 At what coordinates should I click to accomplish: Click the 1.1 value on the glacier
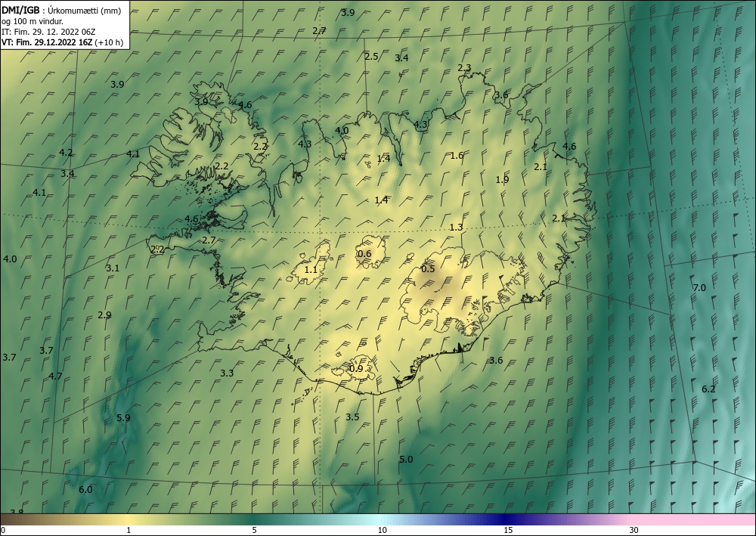click(311, 269)
